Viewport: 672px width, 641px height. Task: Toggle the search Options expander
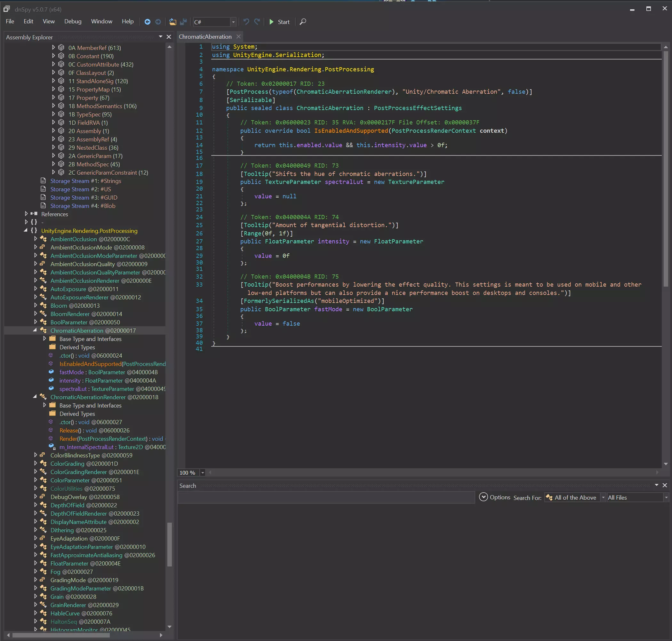(x=483, y=497)
